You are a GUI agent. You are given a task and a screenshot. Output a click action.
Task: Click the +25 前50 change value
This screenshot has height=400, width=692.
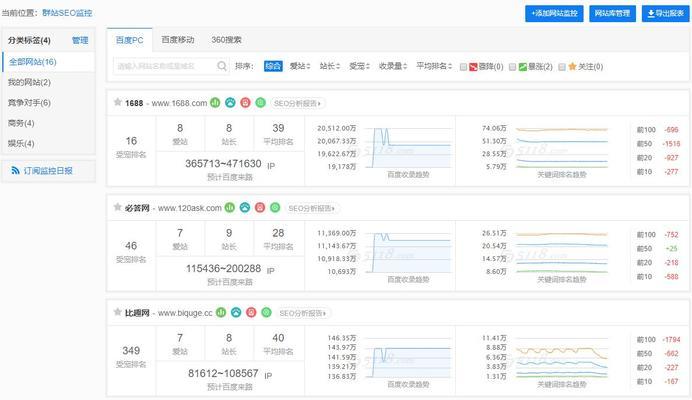(x=671, y=249)
